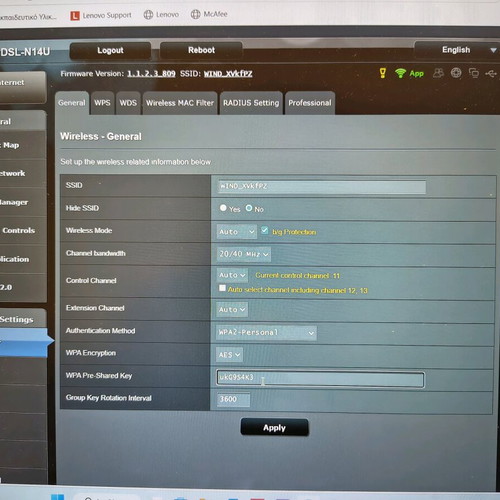The width and height of the screenshot is (500, 500).
Task: Expand the WPA Encryption AES dropdown
Action: pyautogui.click(x=229, y=355)
